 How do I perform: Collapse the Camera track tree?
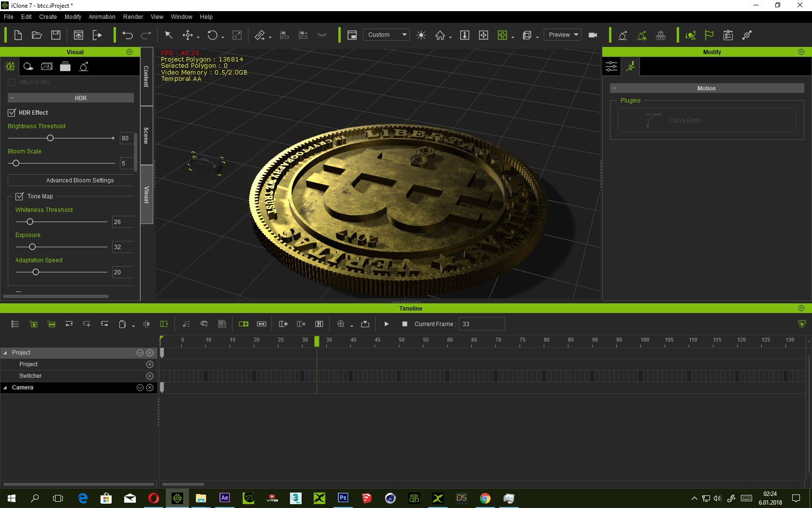5,388
